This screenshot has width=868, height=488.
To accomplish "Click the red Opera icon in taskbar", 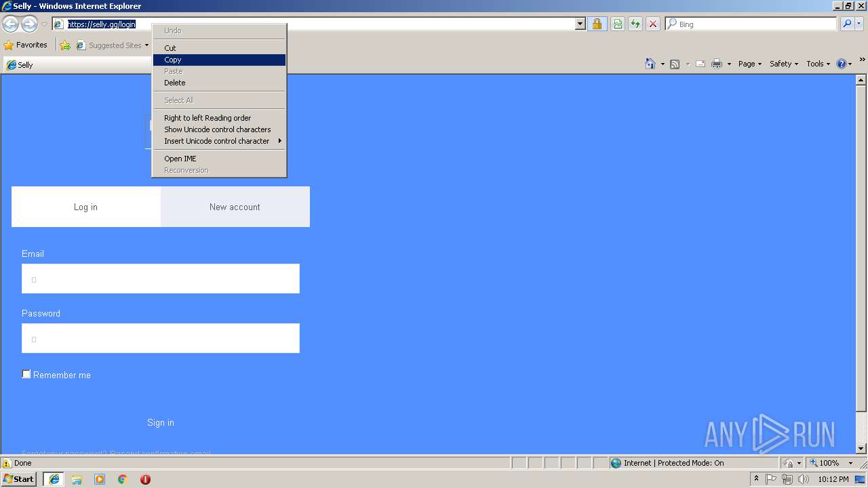I will pyautogui.click(x=145, y=479).
